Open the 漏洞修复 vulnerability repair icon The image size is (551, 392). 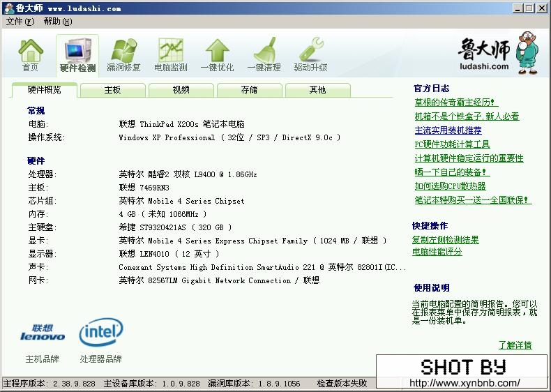(x=123, y=55)
